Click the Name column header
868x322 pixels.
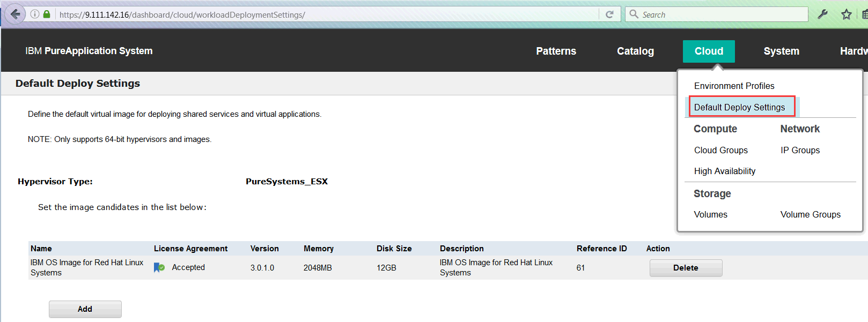click(x=41, y=249)
